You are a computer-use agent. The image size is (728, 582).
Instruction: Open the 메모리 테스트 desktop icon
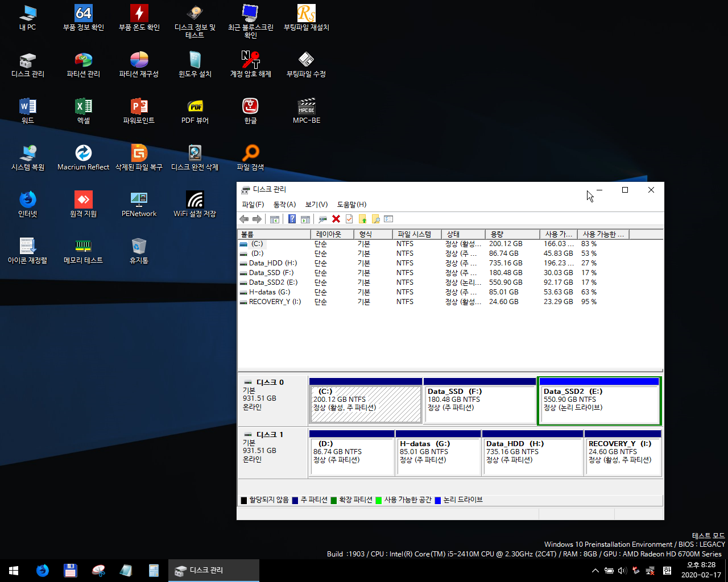pos(84,251)
